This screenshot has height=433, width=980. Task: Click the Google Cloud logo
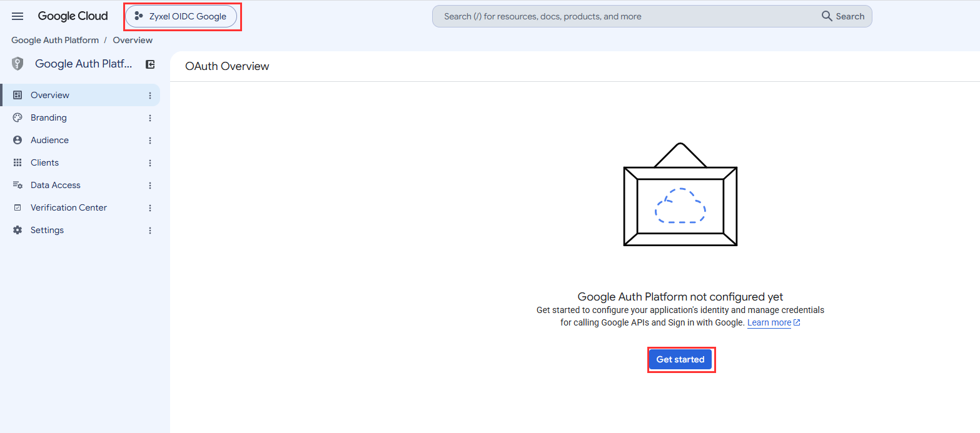click(x=73, y=16)
